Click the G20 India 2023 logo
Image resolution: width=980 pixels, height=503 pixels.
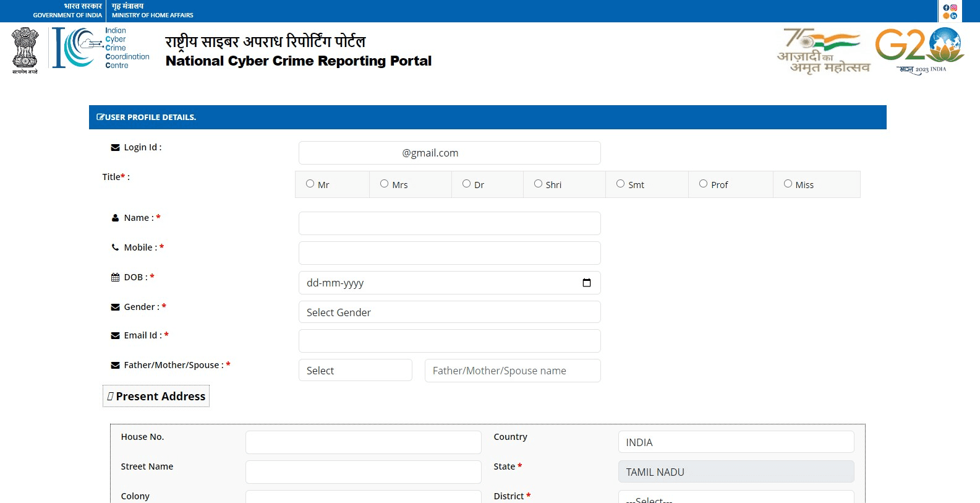(919, 51)
